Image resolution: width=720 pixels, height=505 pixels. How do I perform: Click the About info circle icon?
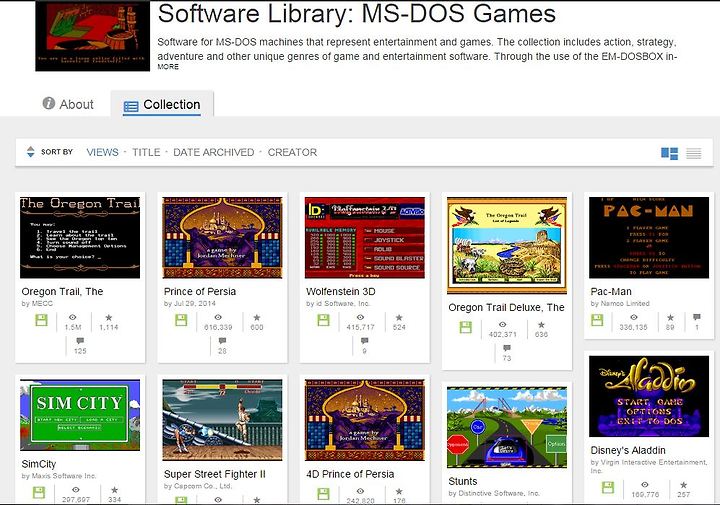pyautogui.click(x=49, y=103)
